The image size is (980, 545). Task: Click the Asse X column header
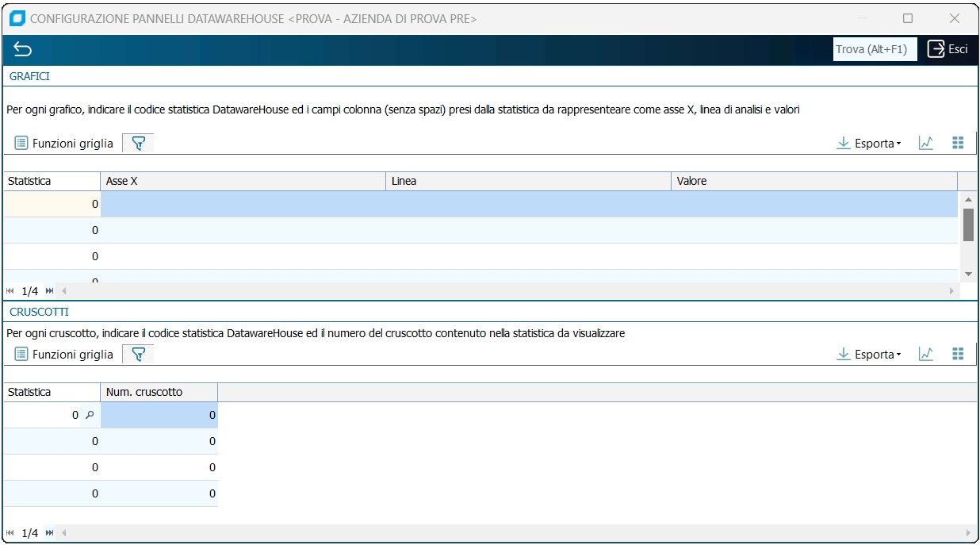pyautogui.click(x=243, y=181)
